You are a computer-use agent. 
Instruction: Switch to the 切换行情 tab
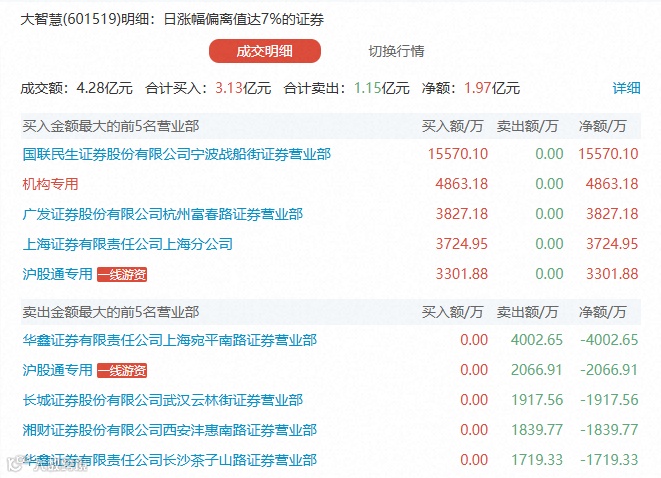point(396,51)
